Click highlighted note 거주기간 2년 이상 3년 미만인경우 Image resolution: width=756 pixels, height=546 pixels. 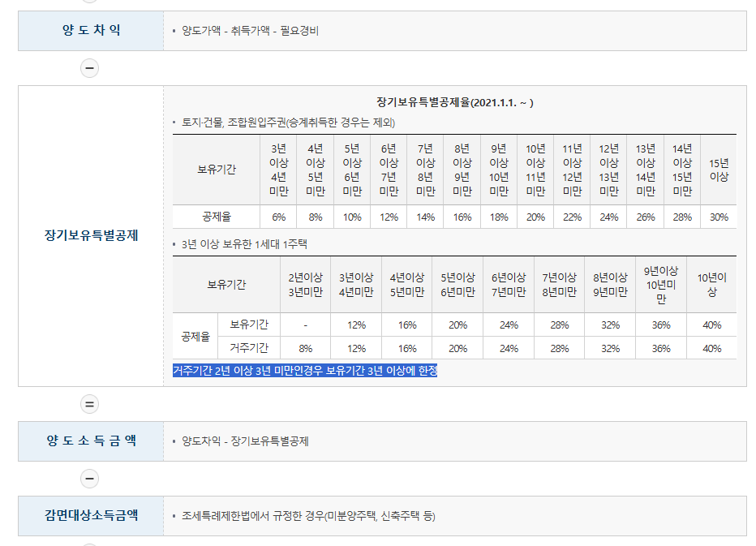tap(305, 371)
